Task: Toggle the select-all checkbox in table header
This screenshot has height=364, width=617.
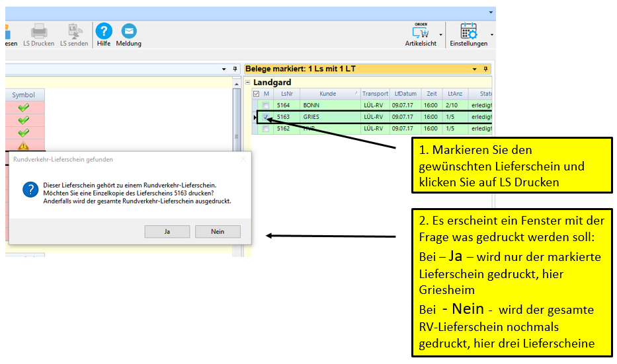Action: click(x=257, y=94)
